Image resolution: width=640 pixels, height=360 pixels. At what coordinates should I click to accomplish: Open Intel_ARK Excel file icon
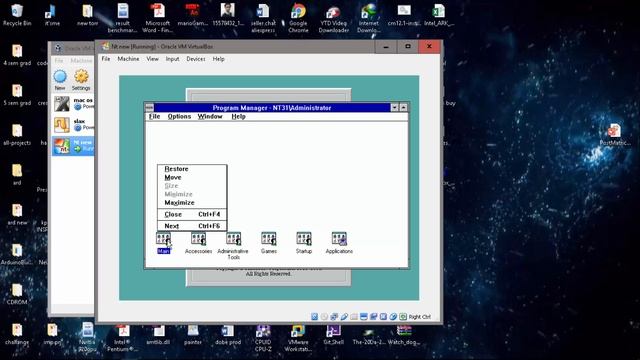coord(439,15)
